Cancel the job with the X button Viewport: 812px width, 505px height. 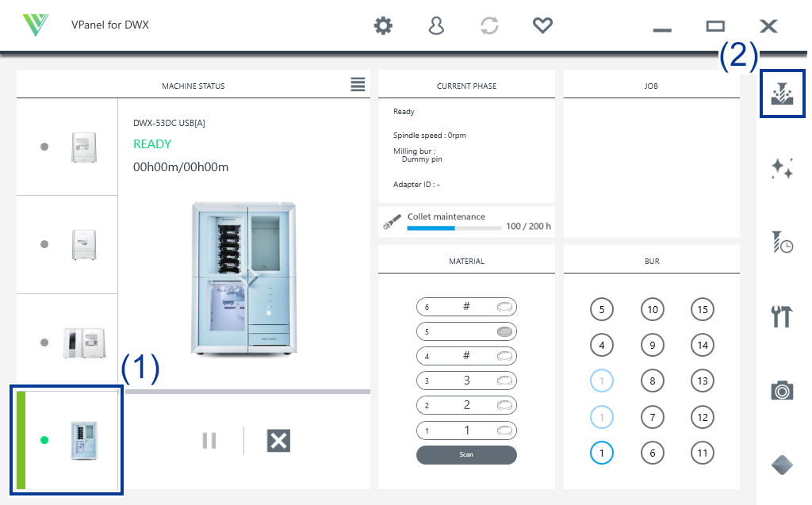pos(278,441)
